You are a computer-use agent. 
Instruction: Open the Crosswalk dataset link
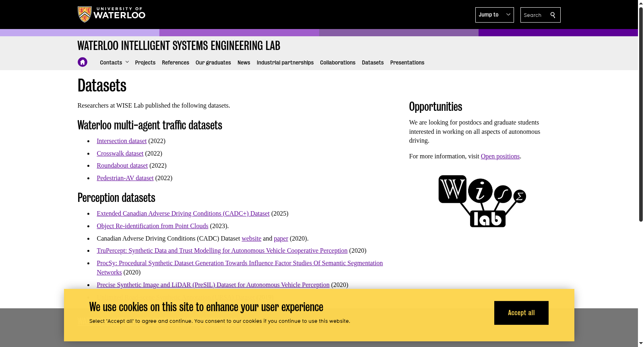coord(120,154)
